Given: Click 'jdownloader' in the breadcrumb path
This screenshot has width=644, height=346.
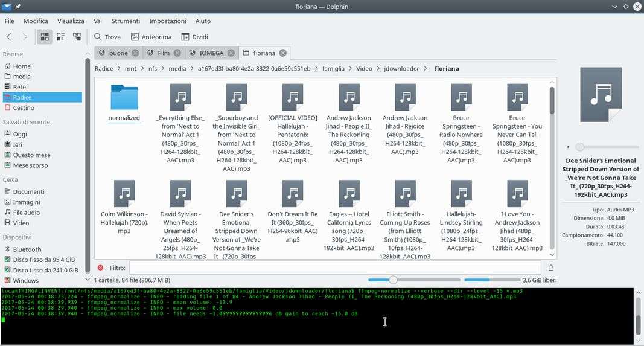Looking at the screenshot, I should coord(401,69).
